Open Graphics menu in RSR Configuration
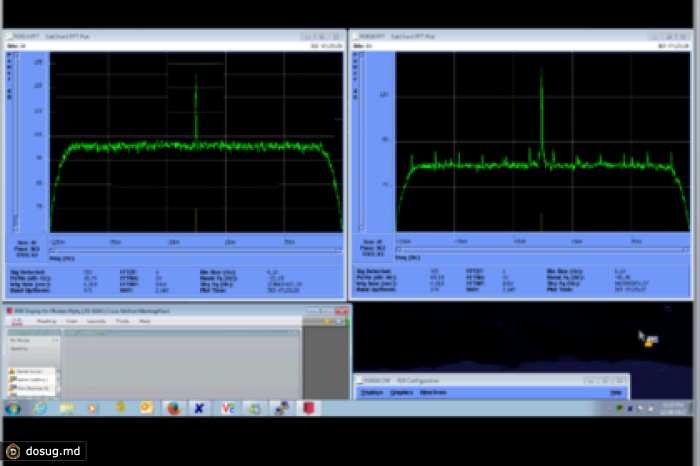This screenshot has width=700, height=466. tap(401, 393)
